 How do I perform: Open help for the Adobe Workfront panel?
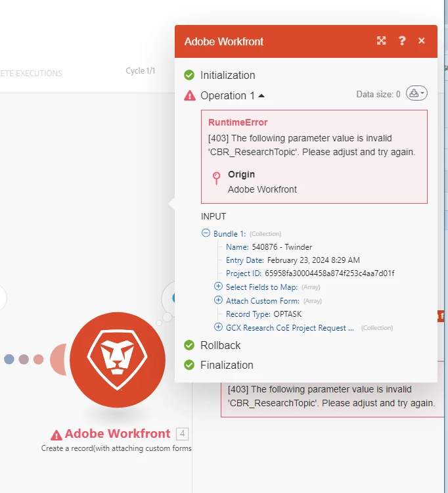[402, 41]
